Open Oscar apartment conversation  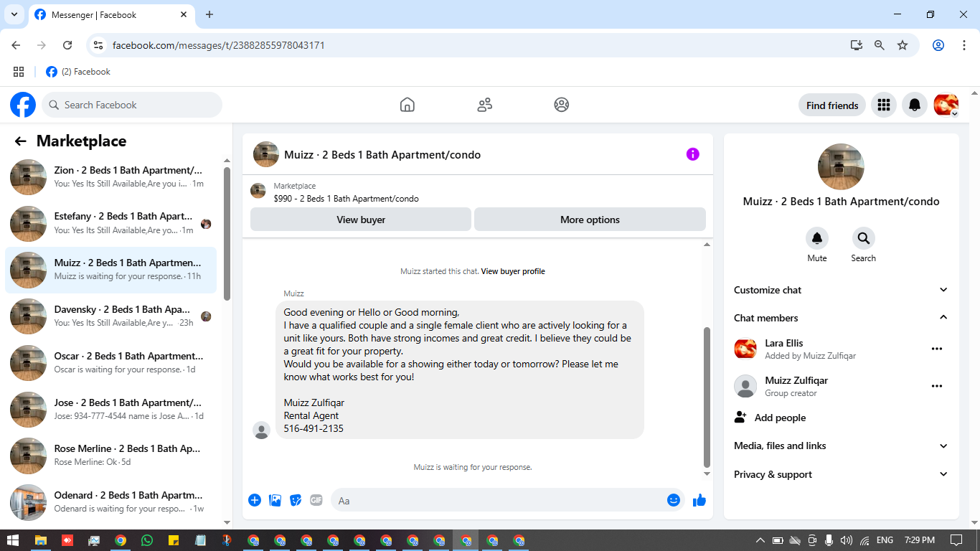click(x=111, y=363)
